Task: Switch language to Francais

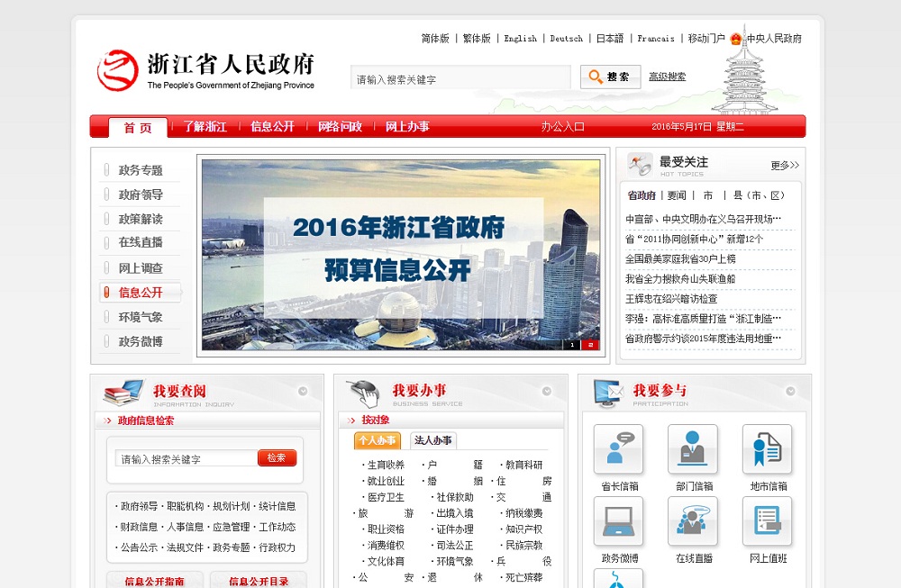Action: 656,39
